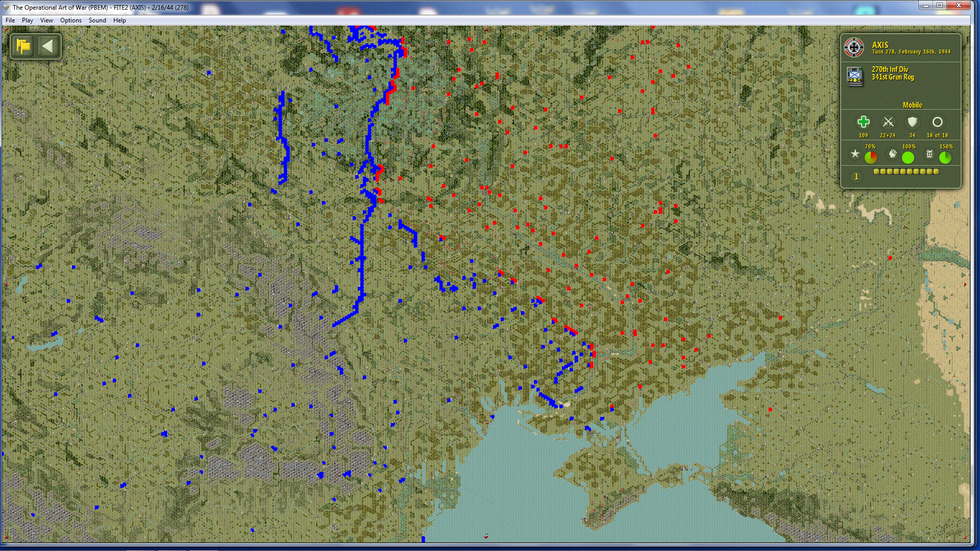The height and width of the screenshot is (551, 980).
Task: Open the Help menu
Action: pyautogui.click(x=119, y=20)
